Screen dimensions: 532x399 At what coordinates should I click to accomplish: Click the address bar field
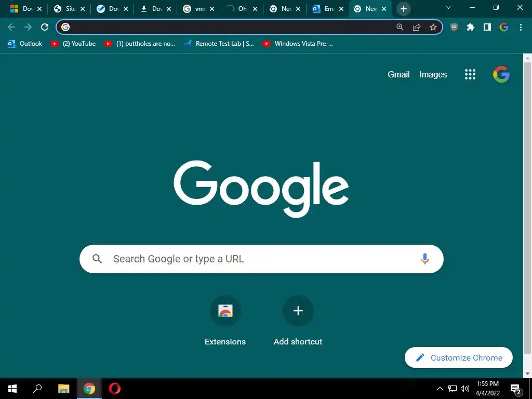click(x=249, y=27)
